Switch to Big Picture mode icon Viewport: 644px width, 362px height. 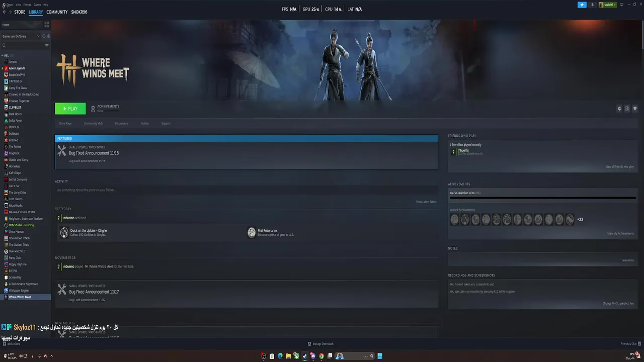click(622, 5)
